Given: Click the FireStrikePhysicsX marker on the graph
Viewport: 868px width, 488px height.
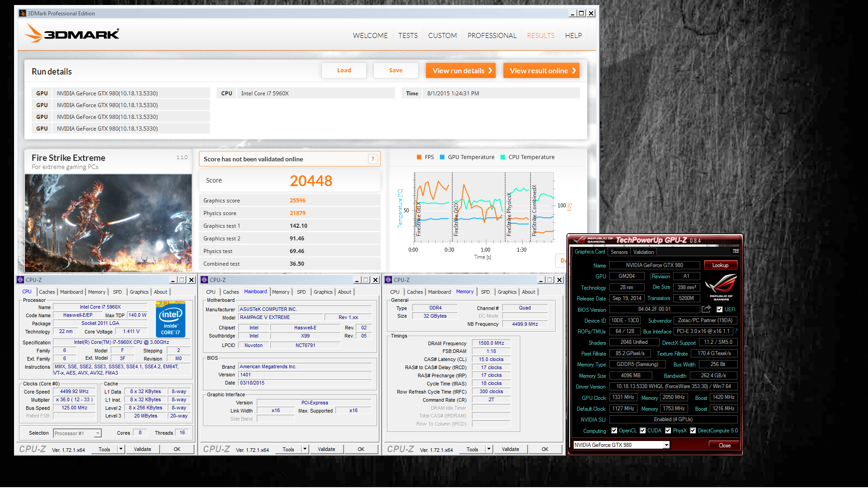Looking at the screenshot, I should (x=509, y=214).
